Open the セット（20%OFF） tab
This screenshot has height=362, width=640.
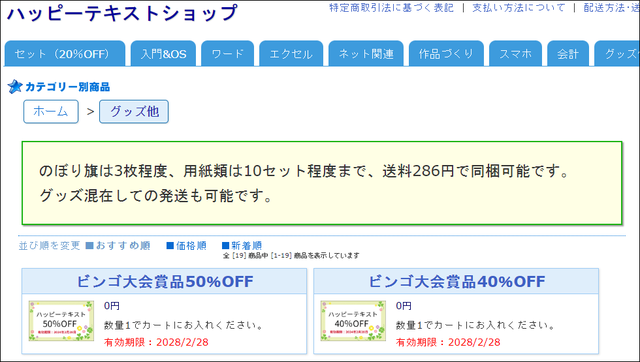65,53
